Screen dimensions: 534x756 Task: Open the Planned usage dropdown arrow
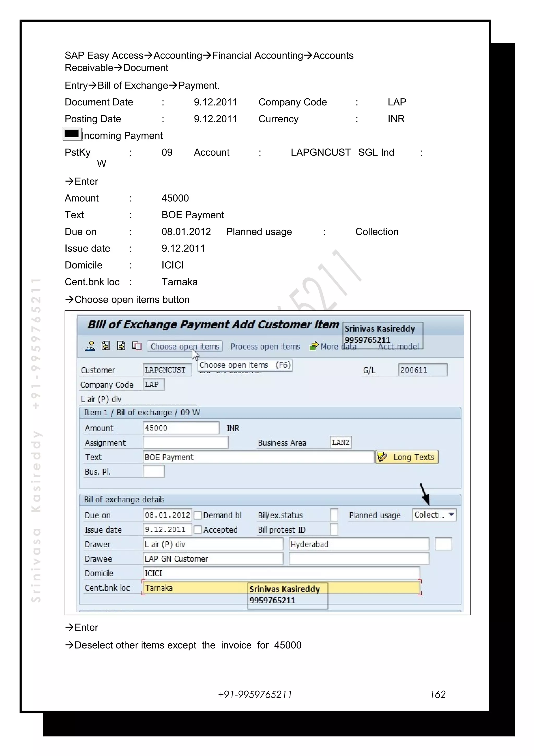pyautogui.click(x=451, y=515)
